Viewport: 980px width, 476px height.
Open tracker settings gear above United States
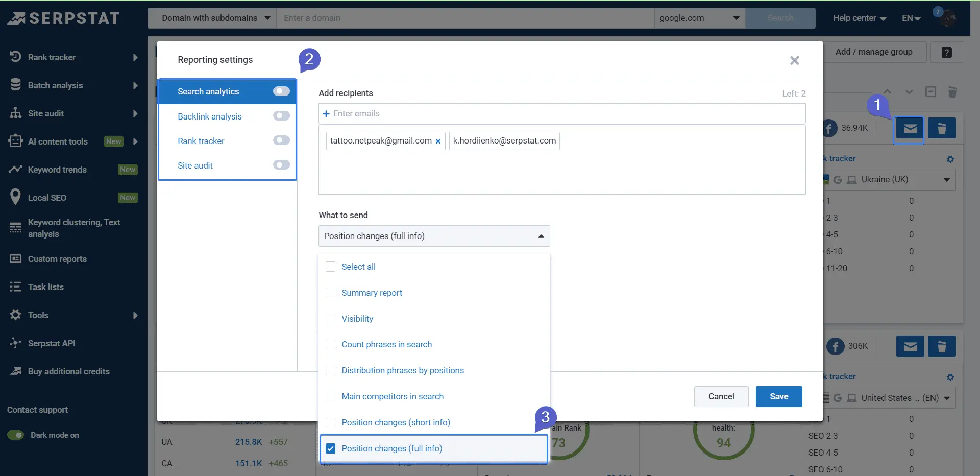tap(950, 377)
